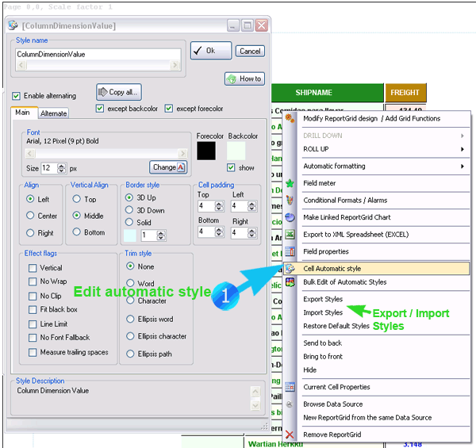Image resolution: width=476 pixels, height=448 pixels.
Task: Click the Field meter star icon
Action: 290,183
